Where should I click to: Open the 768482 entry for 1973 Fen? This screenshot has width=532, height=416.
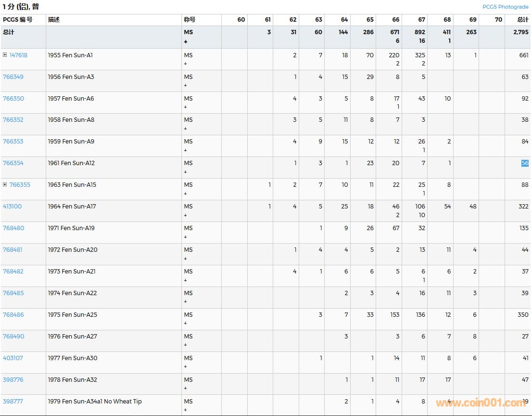tap(13, 271)
